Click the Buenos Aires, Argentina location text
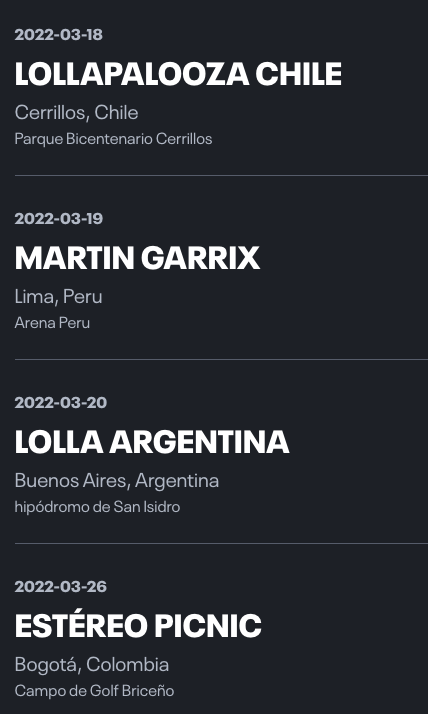Image resolution: width=428 pixels, height=714 pixels. tap(117, 480)
